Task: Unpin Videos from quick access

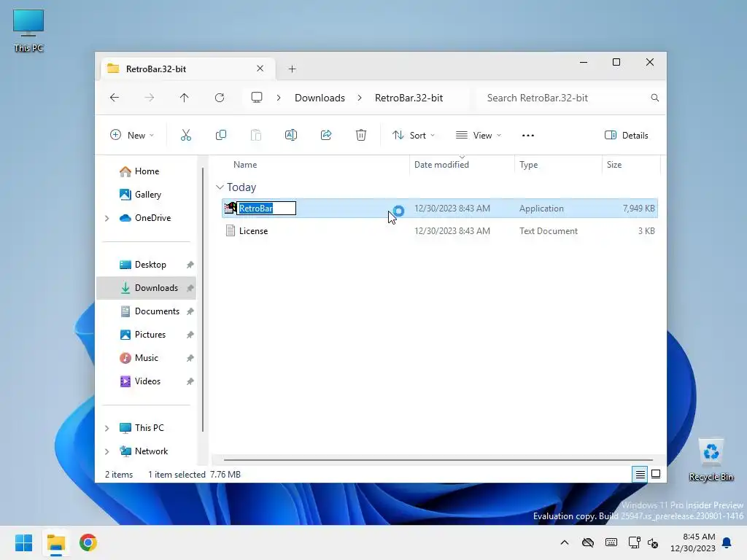Action: click(190, 381)
